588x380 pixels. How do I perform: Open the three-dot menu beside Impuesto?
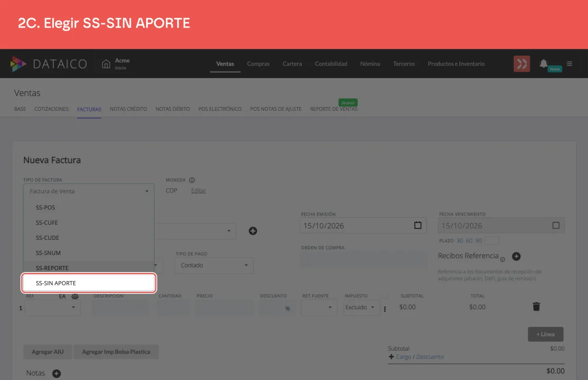click(x=385, y=309)
